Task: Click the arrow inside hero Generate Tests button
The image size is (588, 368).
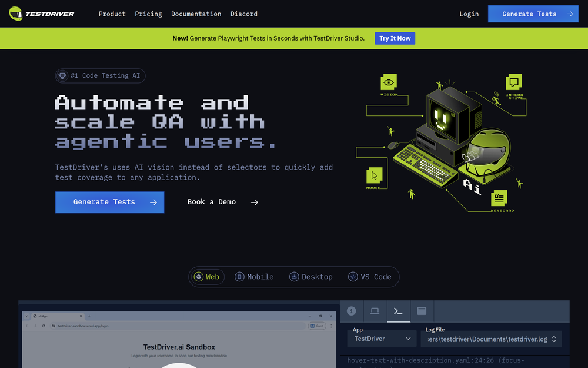Action: point(153,203)
